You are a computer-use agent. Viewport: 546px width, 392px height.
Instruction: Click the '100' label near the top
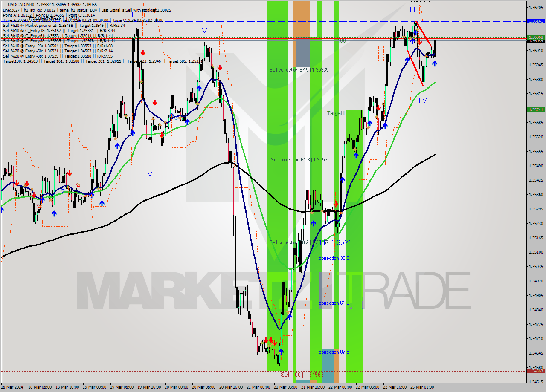click(x=342, y=41)
